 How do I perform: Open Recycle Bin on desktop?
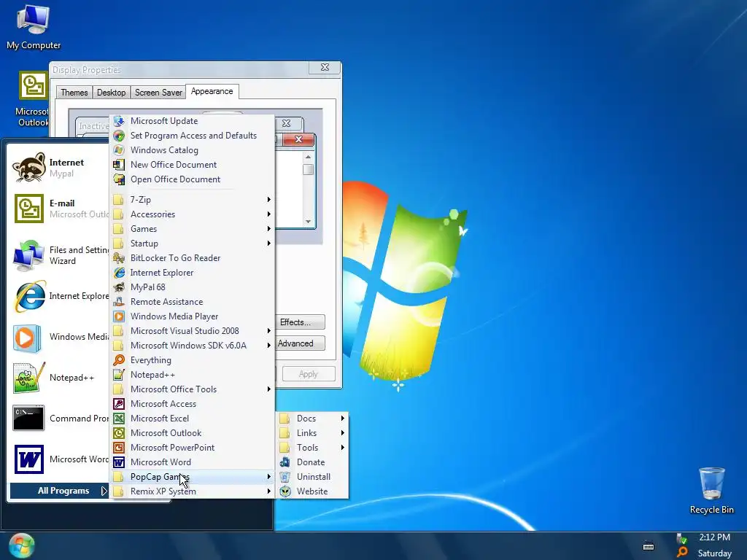pyautogui.click(x=712, y=491)
